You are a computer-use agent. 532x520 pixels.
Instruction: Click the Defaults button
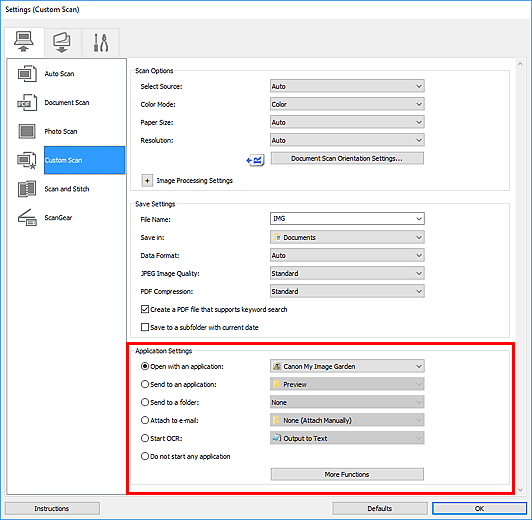pos(380,508)
